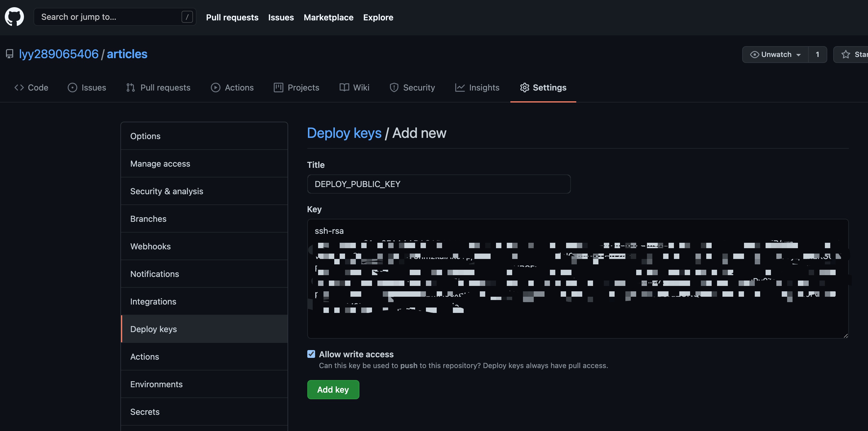
Task: Open the Wiki tab
Action: pos(354,88)
